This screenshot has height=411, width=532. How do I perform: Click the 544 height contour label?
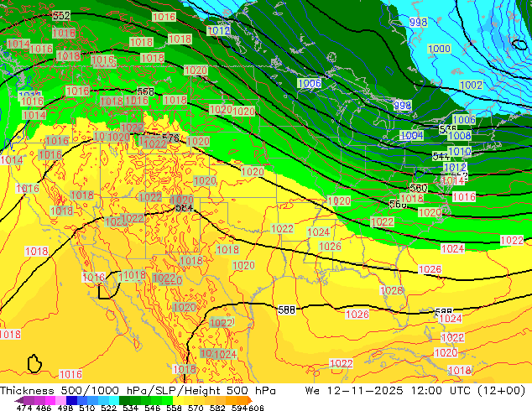(441, 156)
